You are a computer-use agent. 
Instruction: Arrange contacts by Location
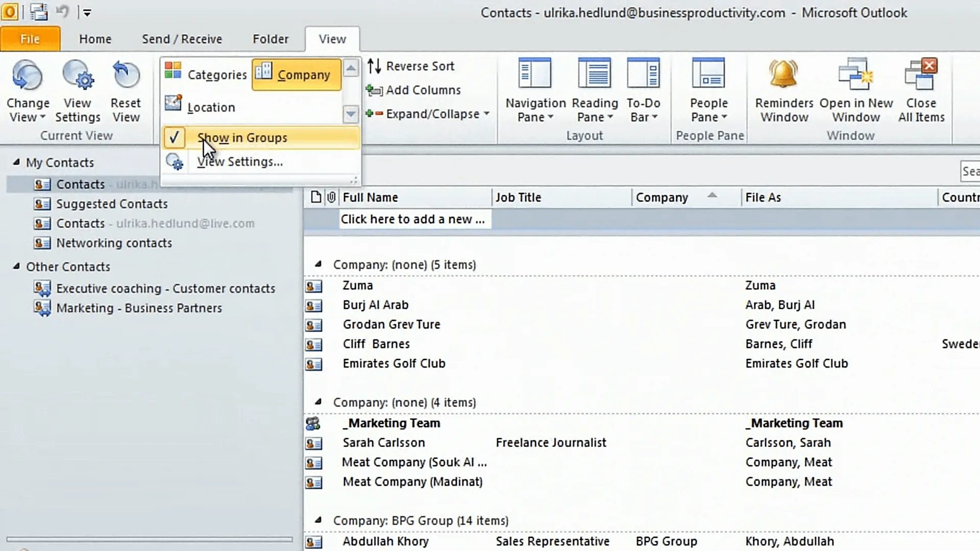pos(200,107)
